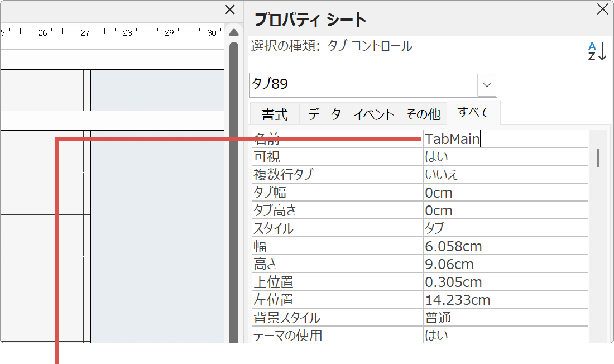
Task: Close the プロパティ シート panel
Action: [602, 9]
